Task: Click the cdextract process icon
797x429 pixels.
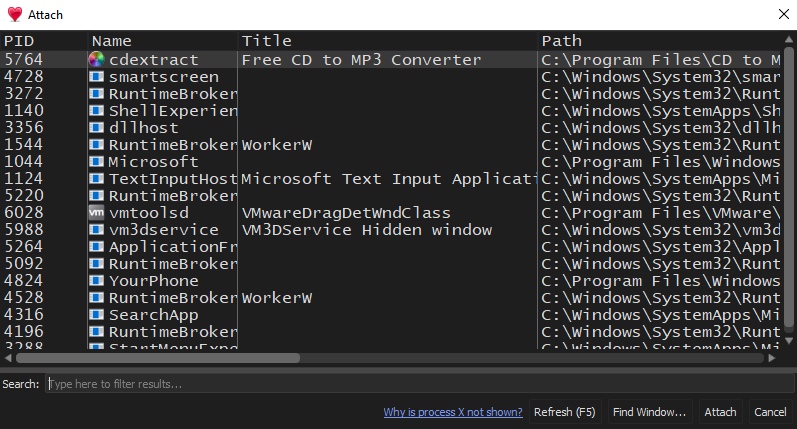Action: tap(97, 60)
